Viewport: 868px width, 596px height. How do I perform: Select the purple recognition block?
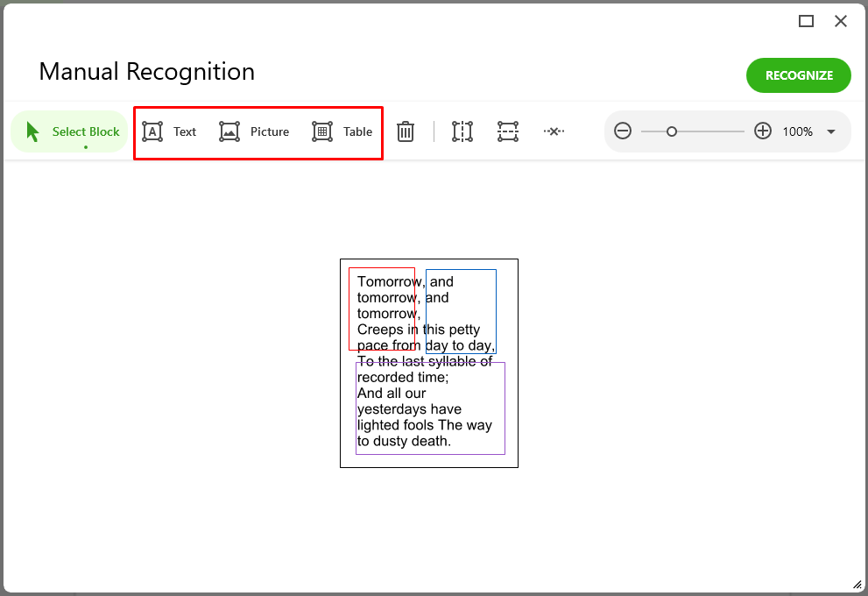[x=430, y=408]
